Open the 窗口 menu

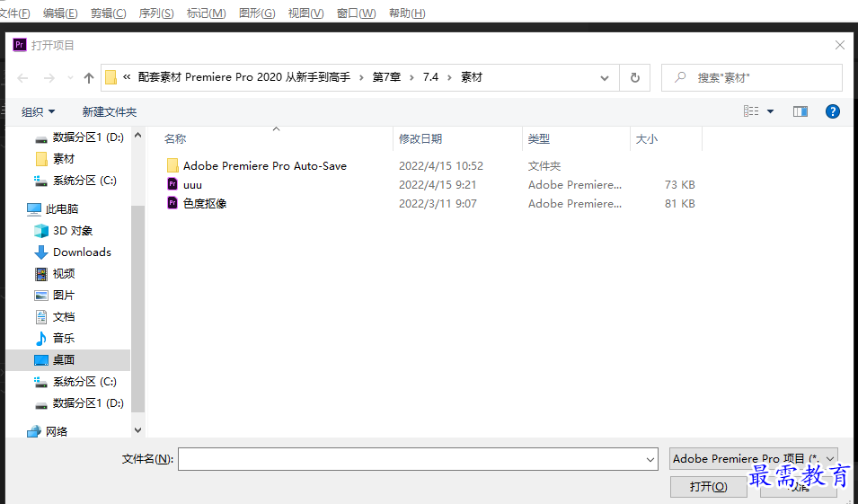pyautogui.click(x=356, y=13)
